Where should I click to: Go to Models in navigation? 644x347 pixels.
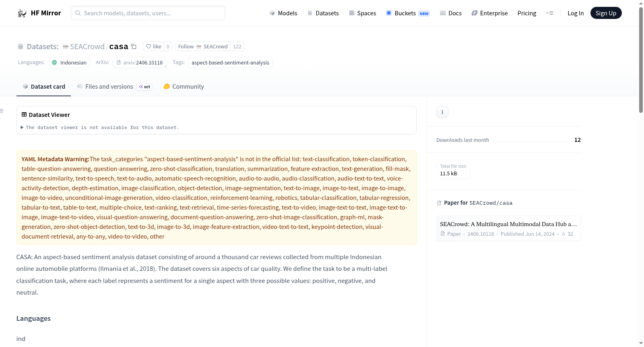click(x=283, y=13)
